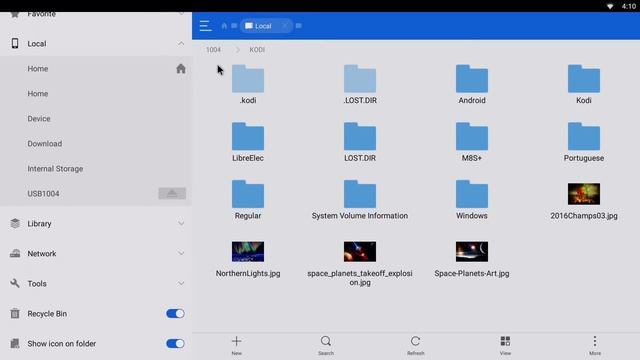This screenshot has width=640, height=360.
Task: Click the Recycle Bin trash icon
Action: pyautogui.click(x=15, y=313)
